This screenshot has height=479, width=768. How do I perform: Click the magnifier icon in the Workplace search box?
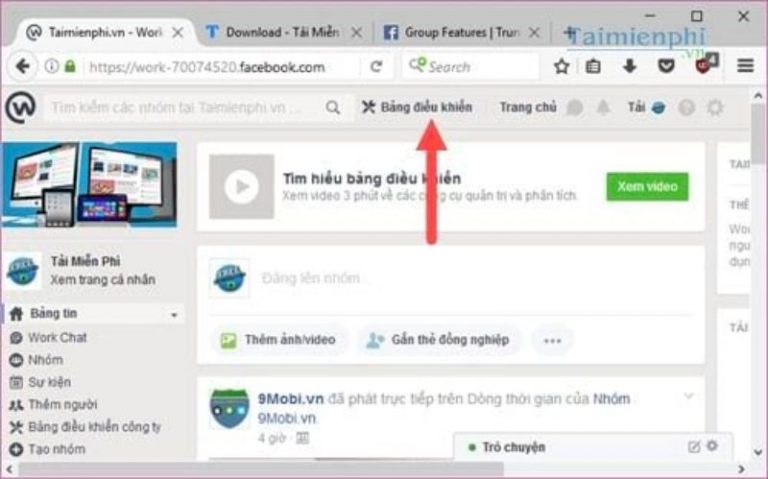(333, 107)
